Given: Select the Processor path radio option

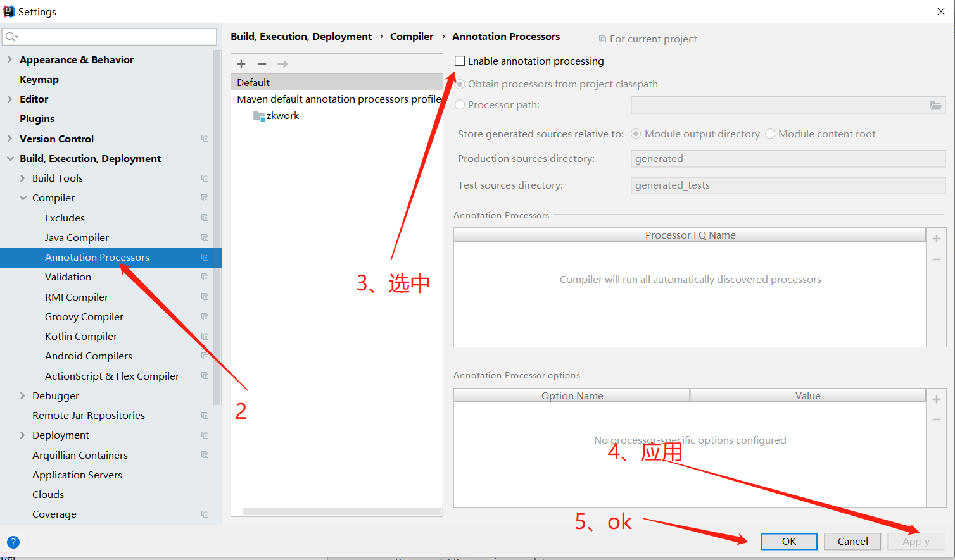Looking at the screenshot, I should pyautogui.click(x=460, y=105).
